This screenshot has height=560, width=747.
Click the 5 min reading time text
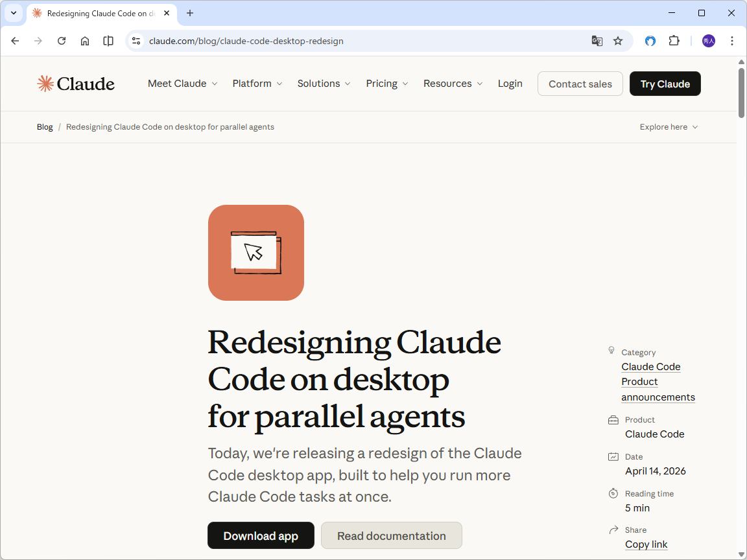(637, 508)
